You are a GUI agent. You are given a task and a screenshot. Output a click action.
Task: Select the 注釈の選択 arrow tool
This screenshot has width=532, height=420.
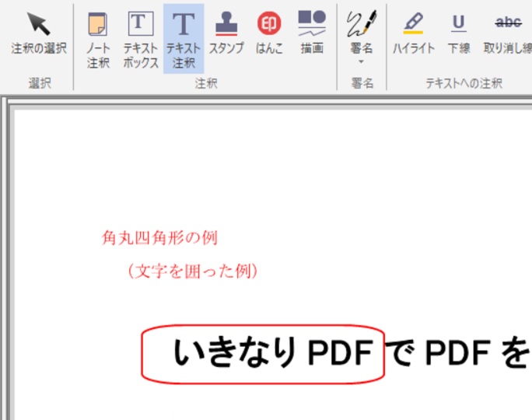(39, 33)
